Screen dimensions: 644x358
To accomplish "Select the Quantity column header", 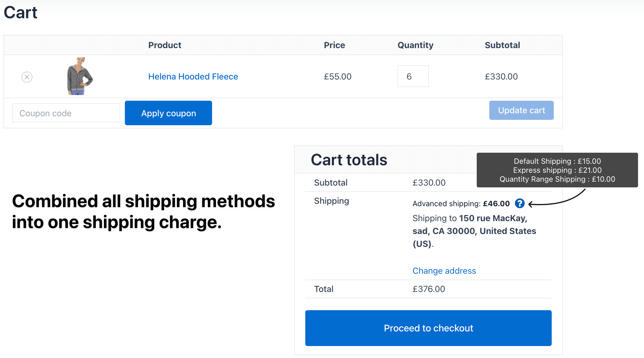I will coord(415,45).
